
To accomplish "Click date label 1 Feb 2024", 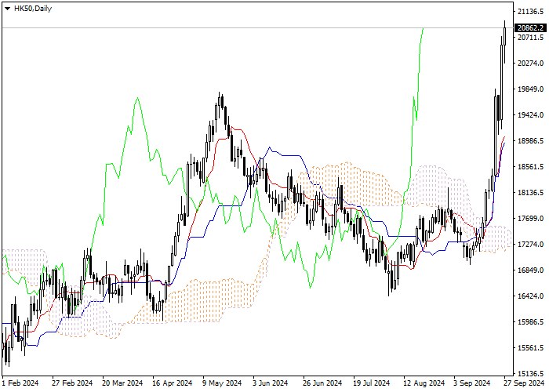I will (20, 383).
